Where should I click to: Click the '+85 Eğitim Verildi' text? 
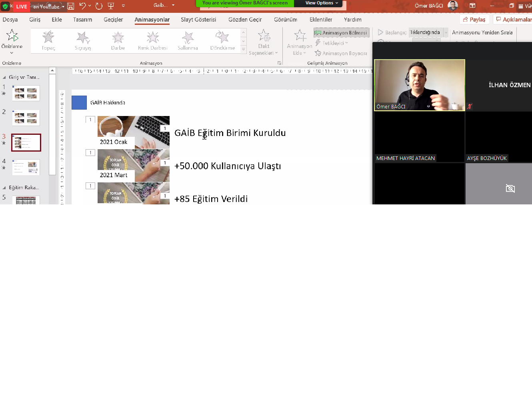point(211,199)
